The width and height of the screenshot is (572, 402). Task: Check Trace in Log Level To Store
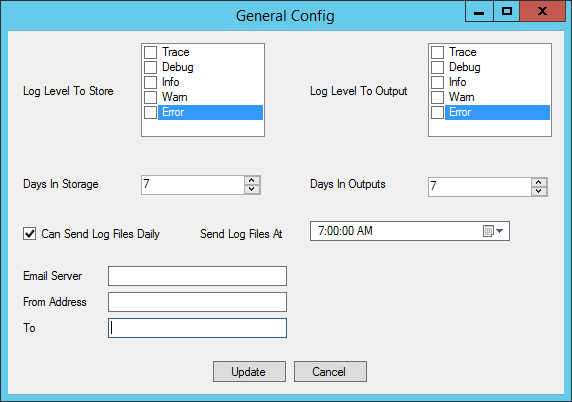[150, 52]
